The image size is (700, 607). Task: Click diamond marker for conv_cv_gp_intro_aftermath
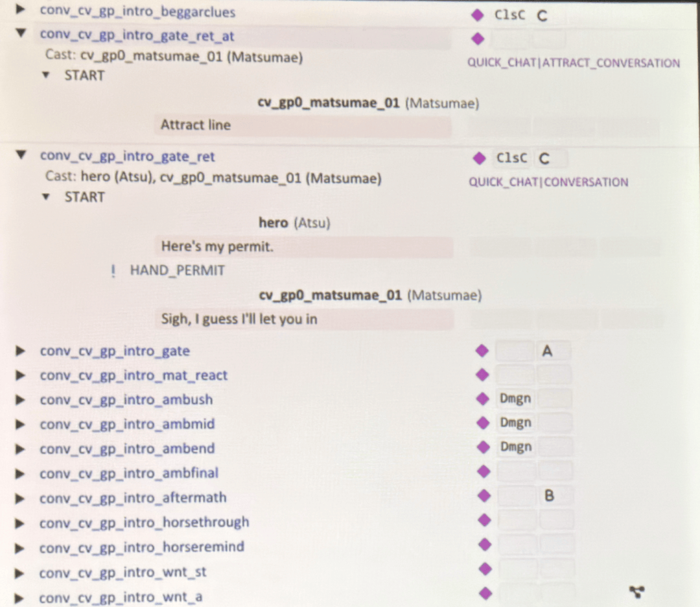483,496
